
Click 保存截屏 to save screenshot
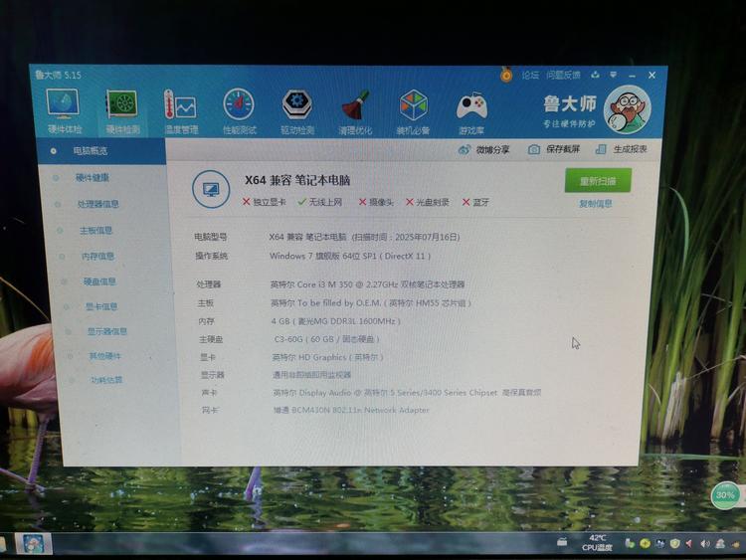click(x=554, y=149)
